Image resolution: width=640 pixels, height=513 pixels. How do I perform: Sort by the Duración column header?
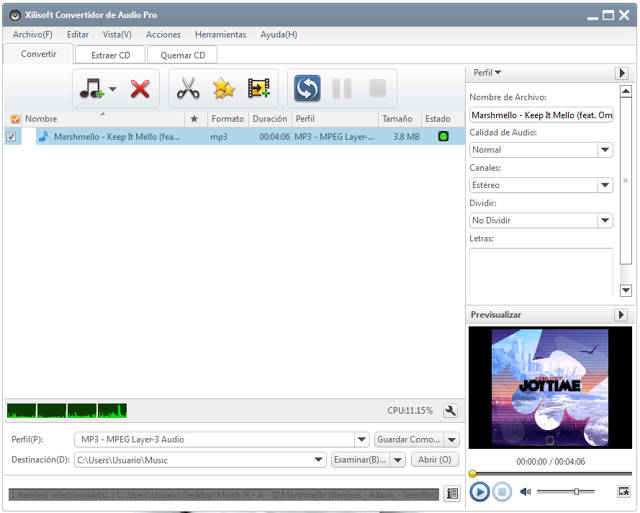pyautogui.click(x=269, y=119)
